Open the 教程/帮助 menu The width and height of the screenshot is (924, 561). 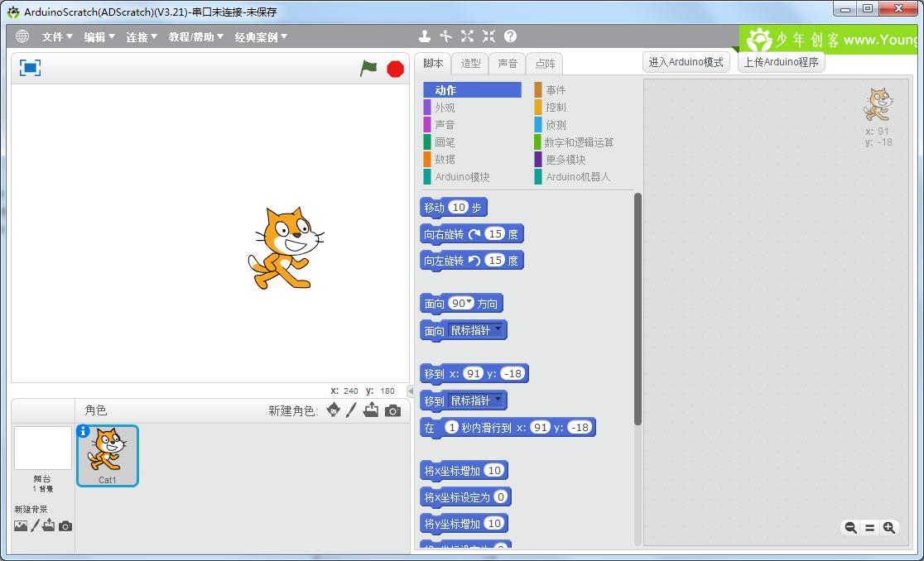(196, 37)
